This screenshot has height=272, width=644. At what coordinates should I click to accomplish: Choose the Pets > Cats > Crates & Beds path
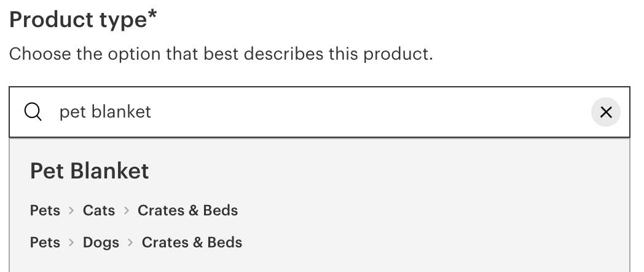(x=133, y=210)
